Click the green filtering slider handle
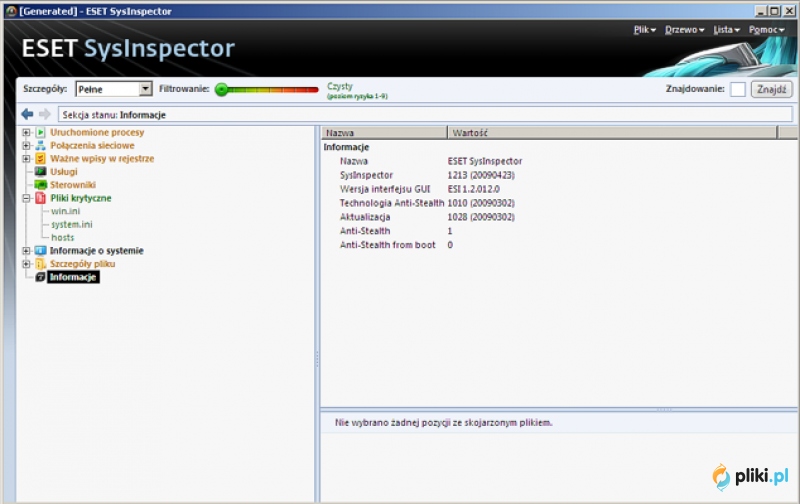Viewport: 800px width, 504px height. (x=221, y=90)
